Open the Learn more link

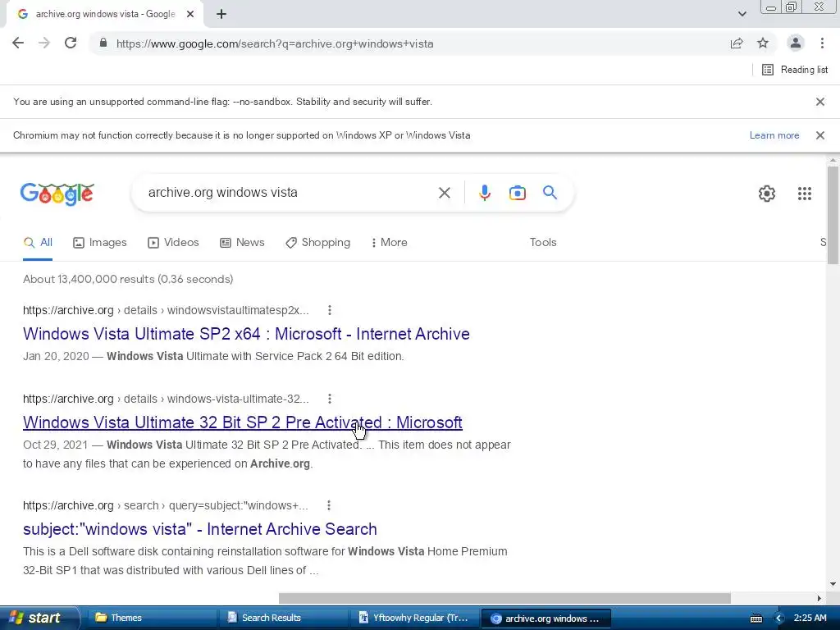(x=774, y=135)
